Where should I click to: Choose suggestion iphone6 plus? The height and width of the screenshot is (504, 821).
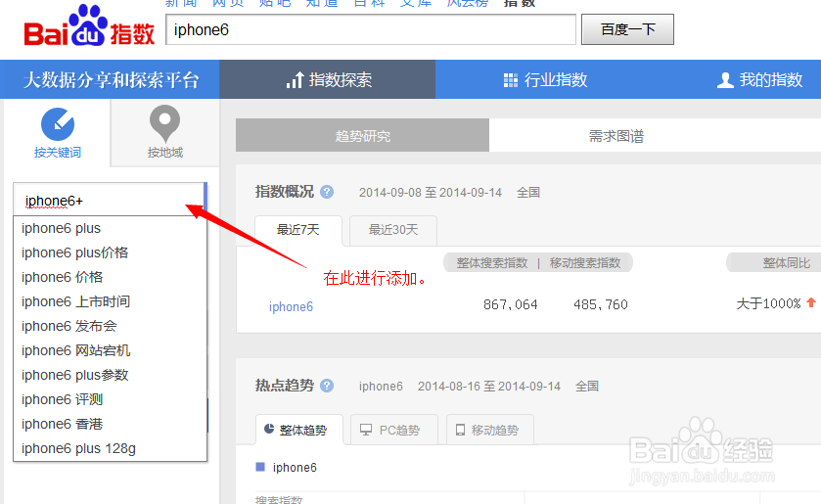110,228
